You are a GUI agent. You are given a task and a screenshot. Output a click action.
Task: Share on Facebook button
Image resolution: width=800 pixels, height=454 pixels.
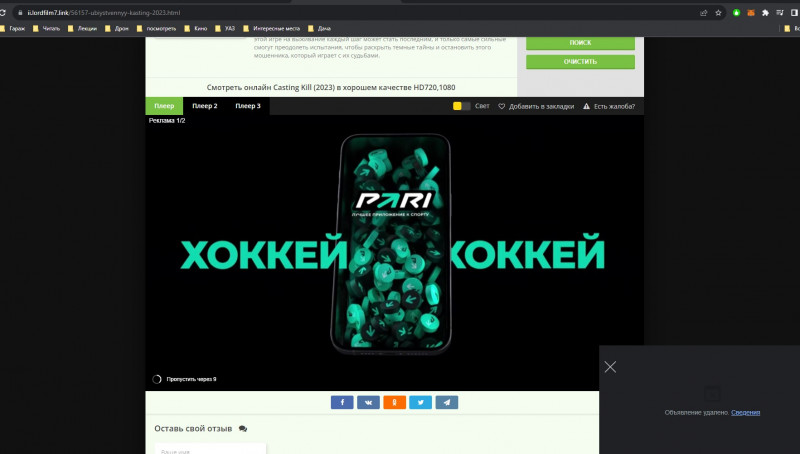click(342, 402)
